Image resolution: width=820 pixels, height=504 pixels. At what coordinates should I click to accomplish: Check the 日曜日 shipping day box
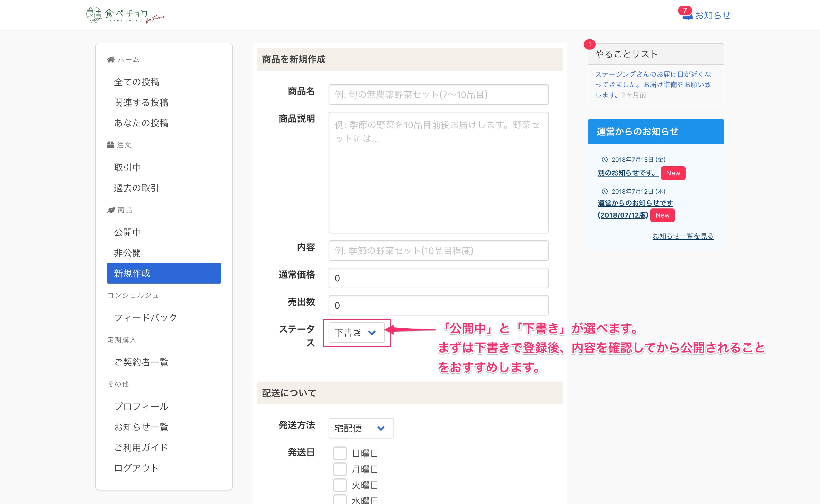click(340, 453)
